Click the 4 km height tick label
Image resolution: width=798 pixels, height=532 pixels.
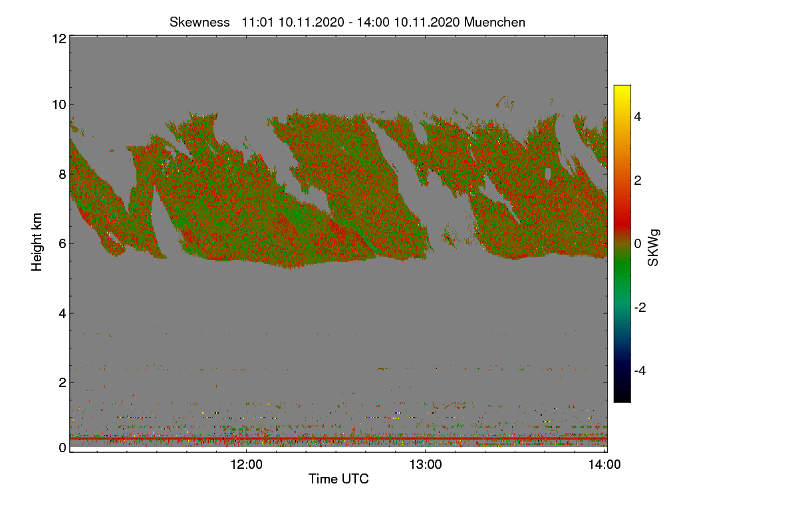point(63,313)
